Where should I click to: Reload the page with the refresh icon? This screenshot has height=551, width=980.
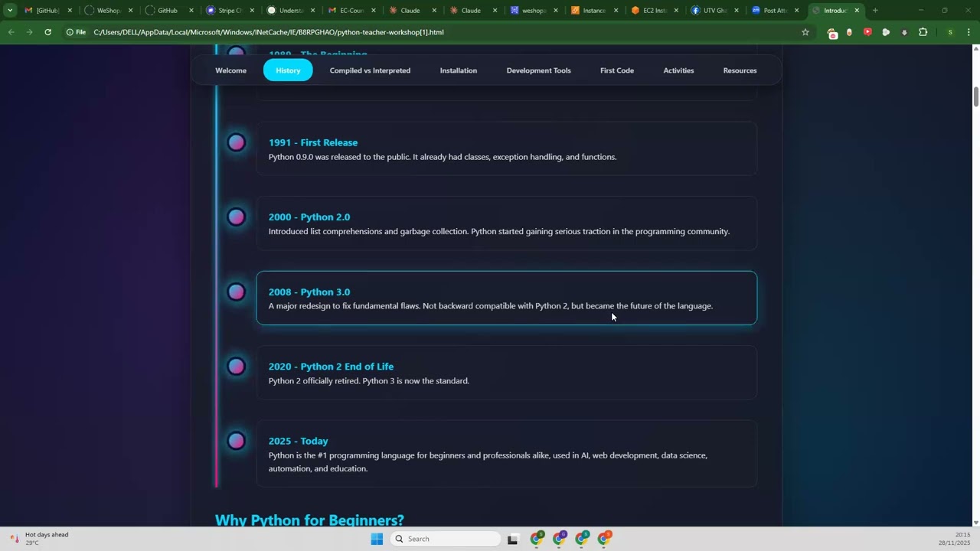(47, 32)
